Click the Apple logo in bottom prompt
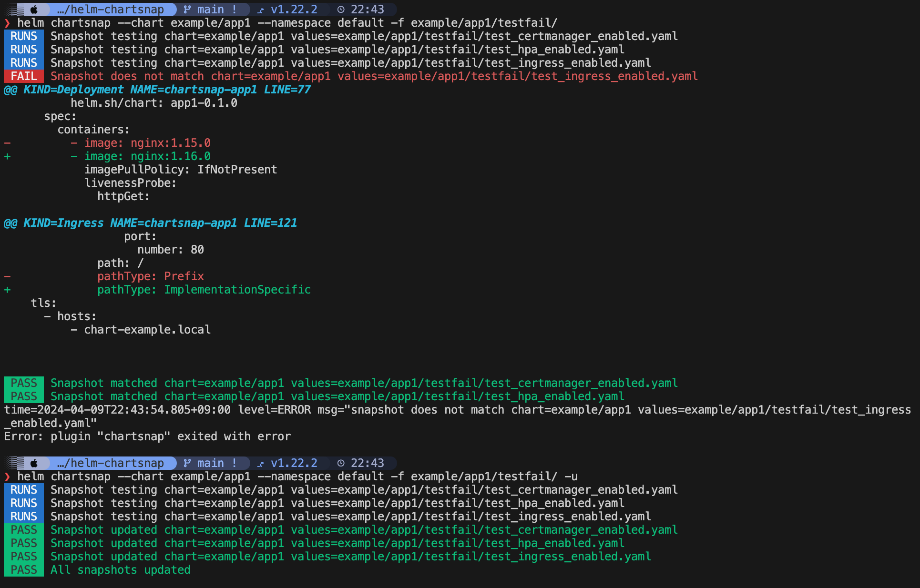920x588 pixels. pos(34,463)
